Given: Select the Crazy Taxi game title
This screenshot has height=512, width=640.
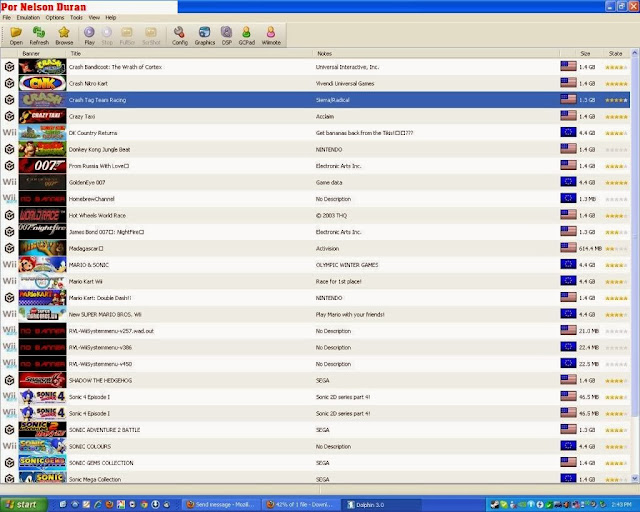Looking at the screenshot, I should [x=82, y=116].
